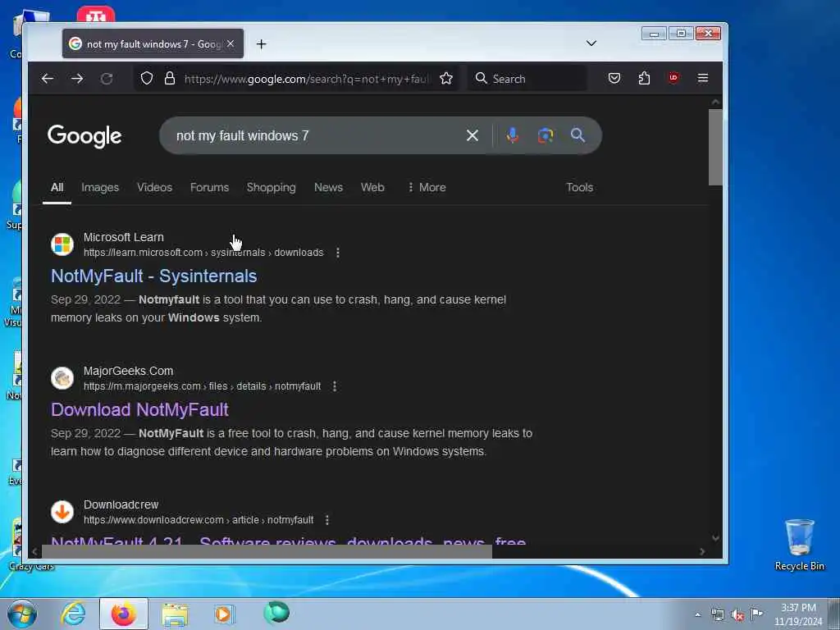Open the uBlock Origin extension icon

click(x=673, y=78)
